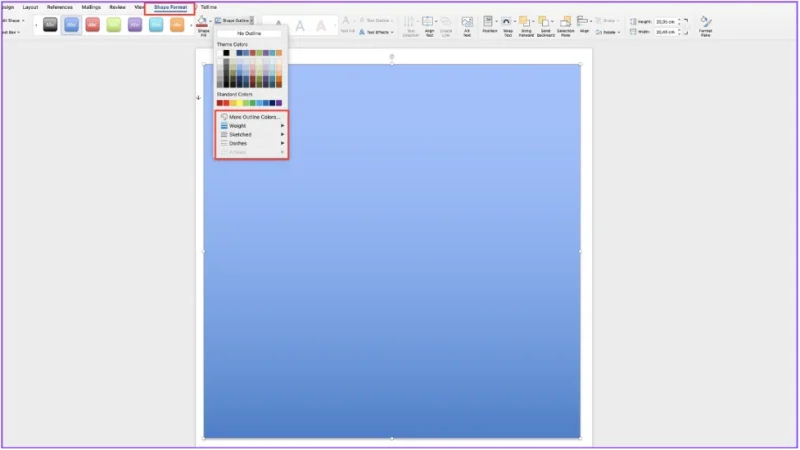Open More Outline Colors dialog

pos(253,117)
